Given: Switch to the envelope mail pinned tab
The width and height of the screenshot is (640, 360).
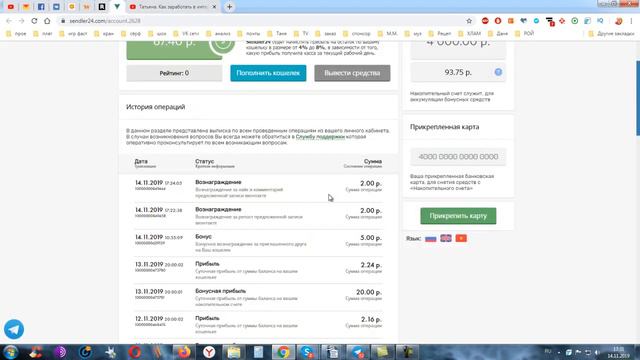Looking at the screenshot, I should coord(26,7).
